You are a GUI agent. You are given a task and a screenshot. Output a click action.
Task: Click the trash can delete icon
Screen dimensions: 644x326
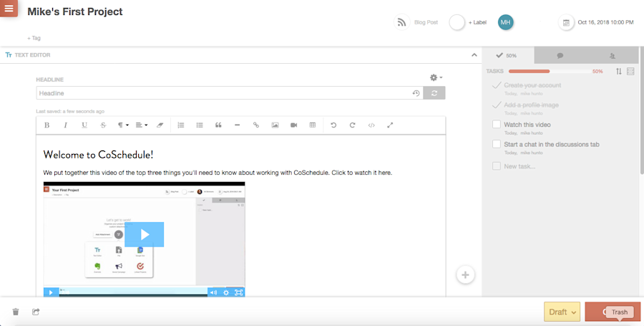tap(16, 312)
